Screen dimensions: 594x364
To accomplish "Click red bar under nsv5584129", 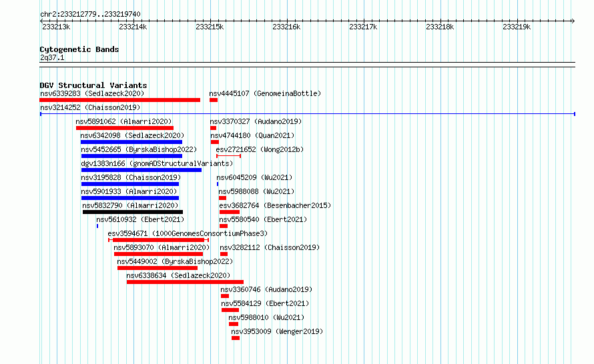I will pyautogui.click(x=230, y=310).
